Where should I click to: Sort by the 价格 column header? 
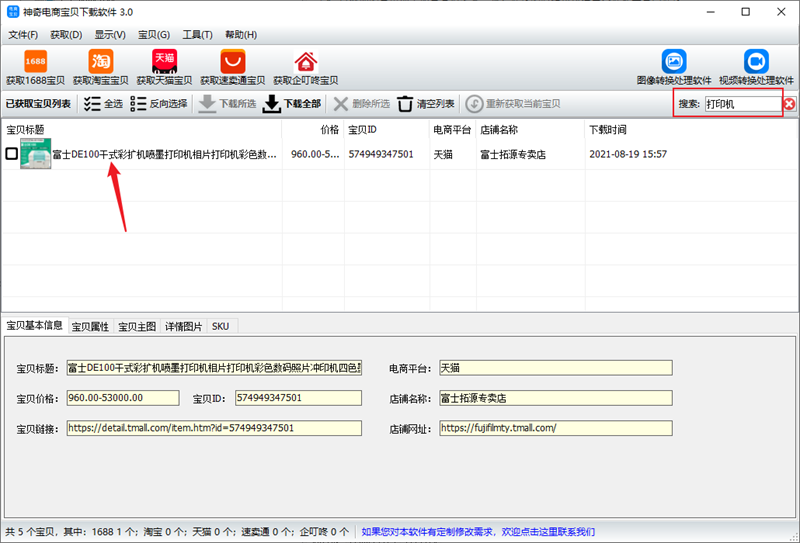313,130
